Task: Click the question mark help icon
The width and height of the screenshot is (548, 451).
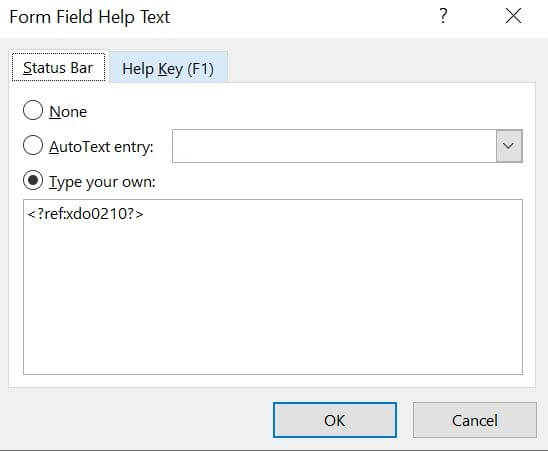Action: point(443,16)
